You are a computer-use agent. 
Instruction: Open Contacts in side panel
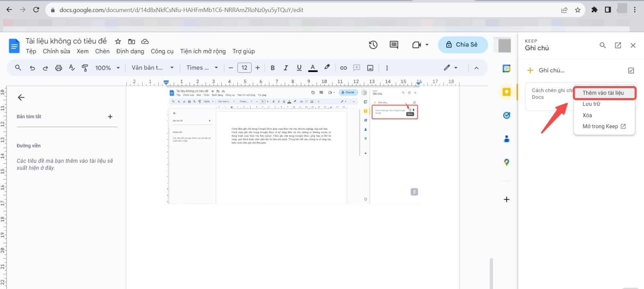tap(507, 139)
